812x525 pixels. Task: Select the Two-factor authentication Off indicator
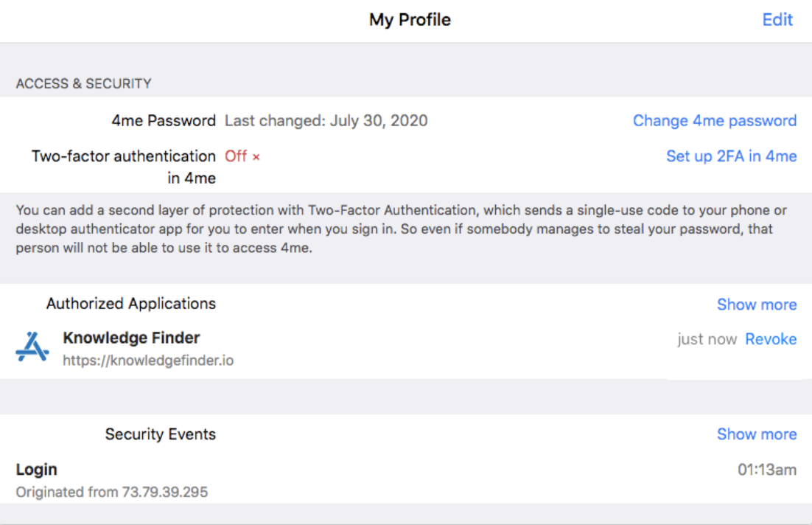[237, 156]
